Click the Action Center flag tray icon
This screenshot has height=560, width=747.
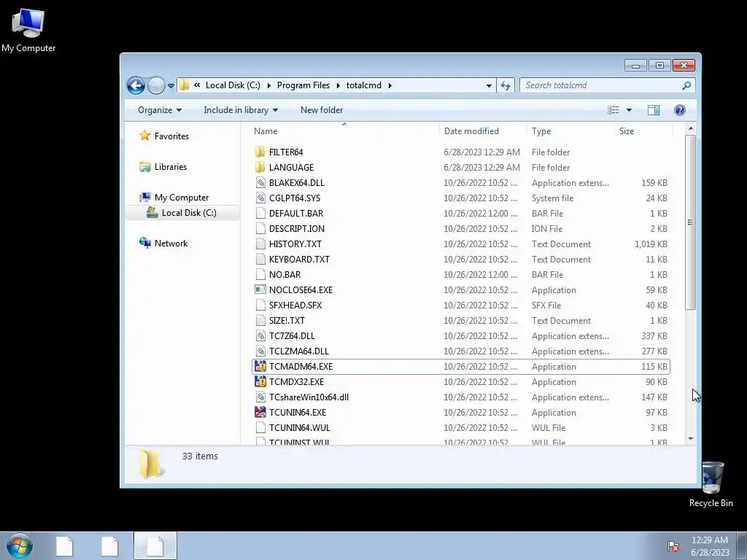point(673,546)
